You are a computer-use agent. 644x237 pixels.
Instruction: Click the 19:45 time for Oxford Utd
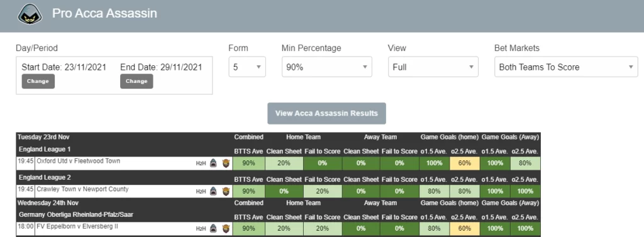click(x=25, y=161)
